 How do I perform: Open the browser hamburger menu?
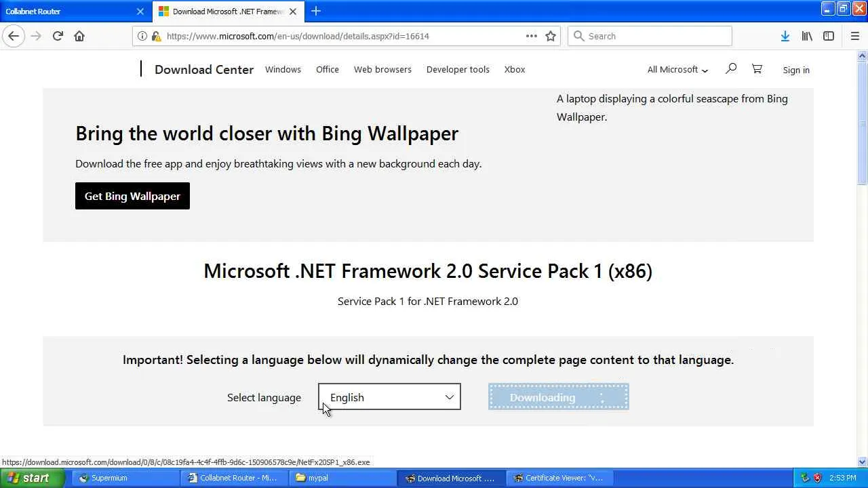click(854, 36)
